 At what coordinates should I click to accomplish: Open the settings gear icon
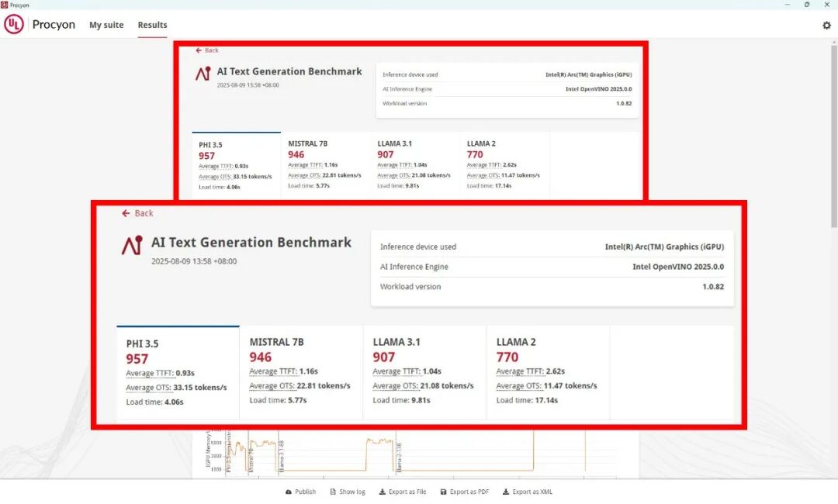[x=826, y=25]
